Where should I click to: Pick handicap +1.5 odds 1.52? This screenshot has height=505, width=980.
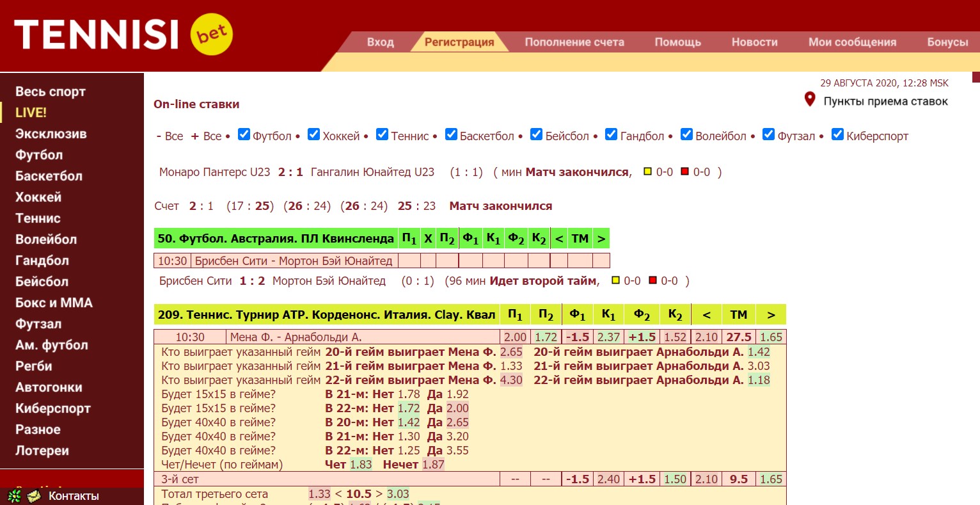[675, 337]
